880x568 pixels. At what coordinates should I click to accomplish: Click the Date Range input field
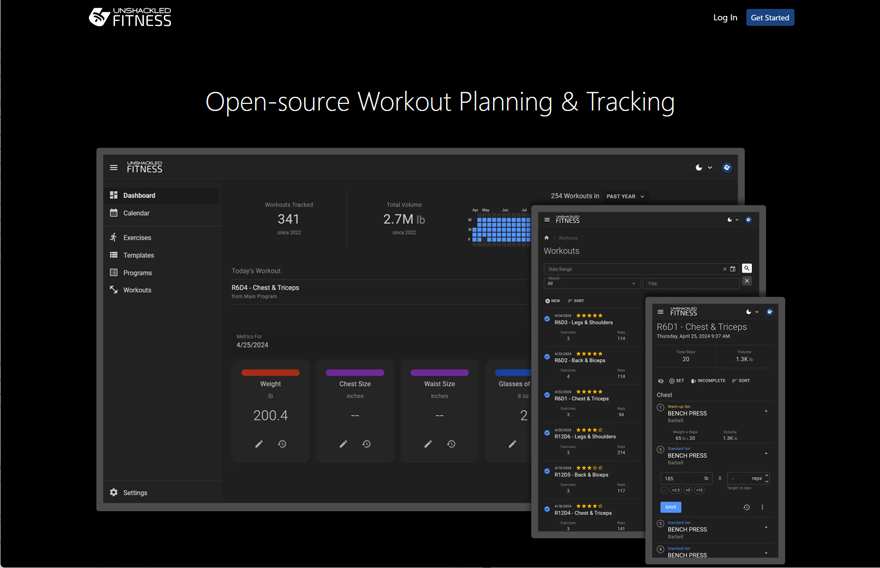(640, 269)
